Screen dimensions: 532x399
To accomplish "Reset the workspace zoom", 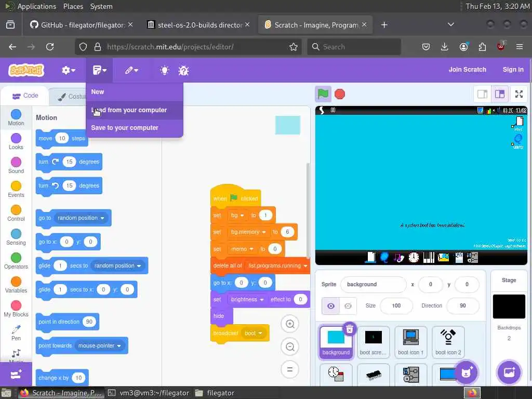I will click(290, 369).
